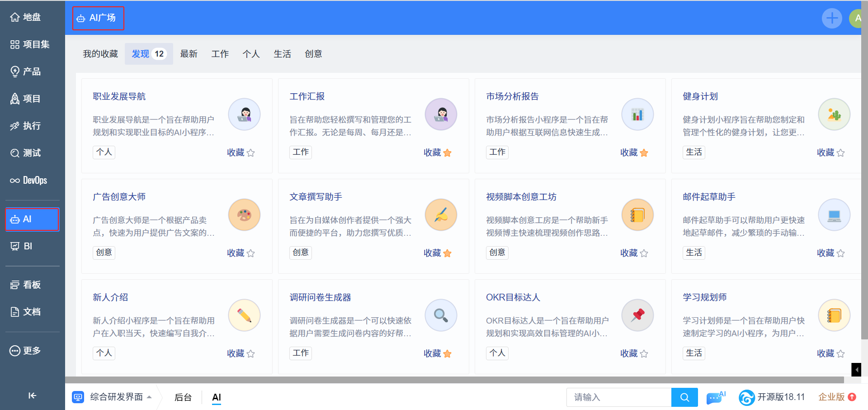The height and width of the screenshot is (410, 868).
Task: Open the 广告创意大师 palette icon
Action: 244,215
